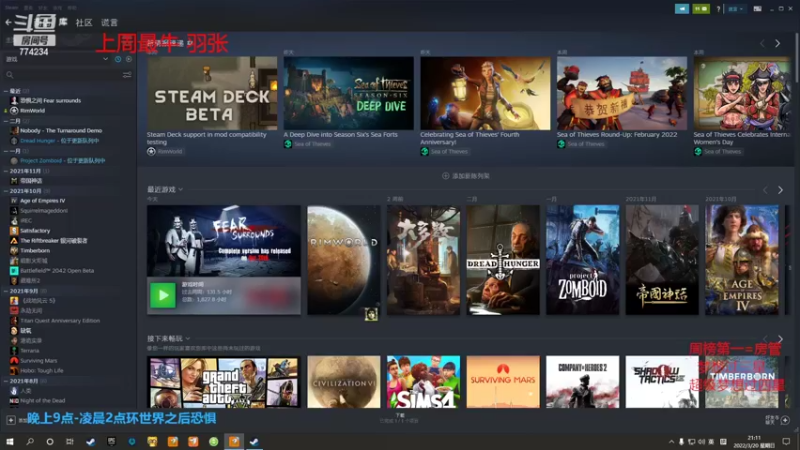The height and width of the screenshot is (450, 800).
Task: Collapse the 一月 group
Action: [6, 151]
